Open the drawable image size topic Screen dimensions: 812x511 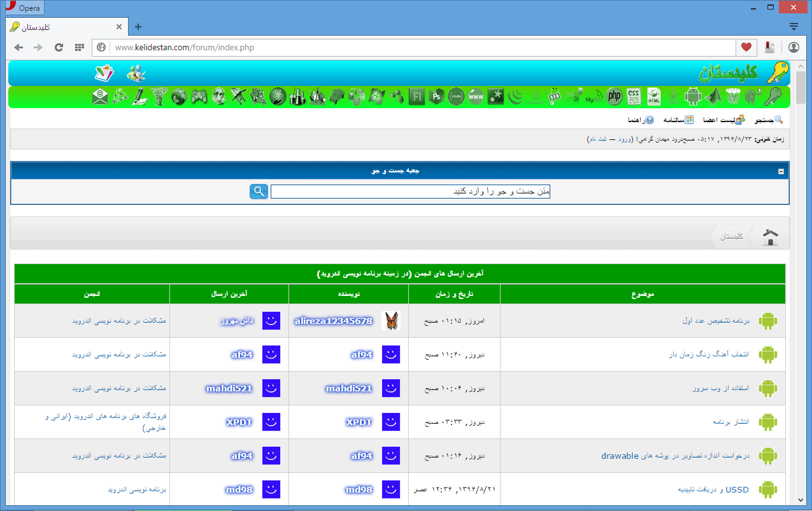coord(676,456)
